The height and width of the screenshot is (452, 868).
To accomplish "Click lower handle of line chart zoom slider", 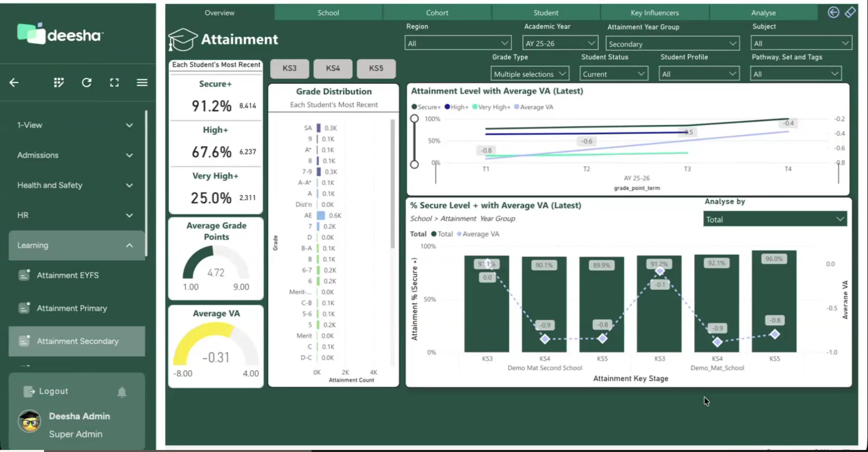I will [x=414, y=164].
